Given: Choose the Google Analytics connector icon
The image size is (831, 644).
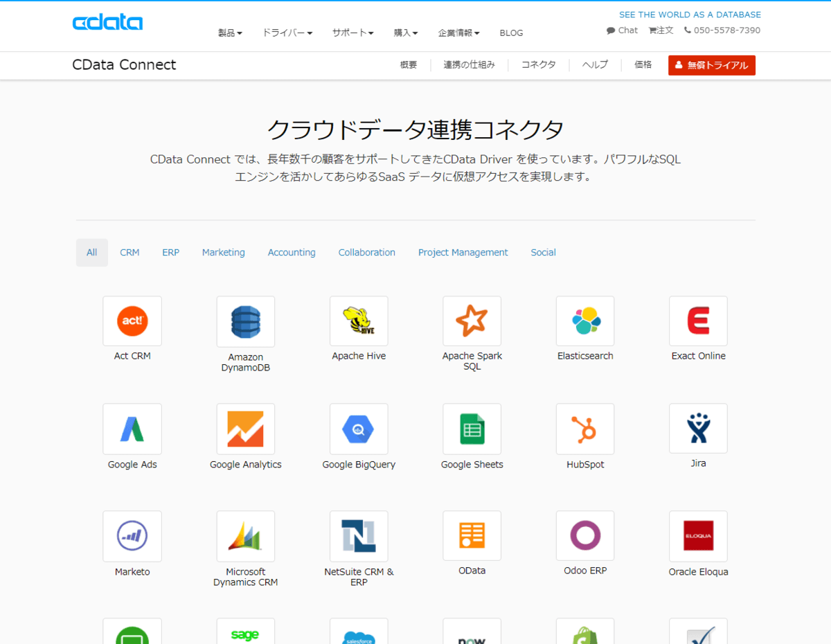Looking at the screenshot, I should 246,429.
